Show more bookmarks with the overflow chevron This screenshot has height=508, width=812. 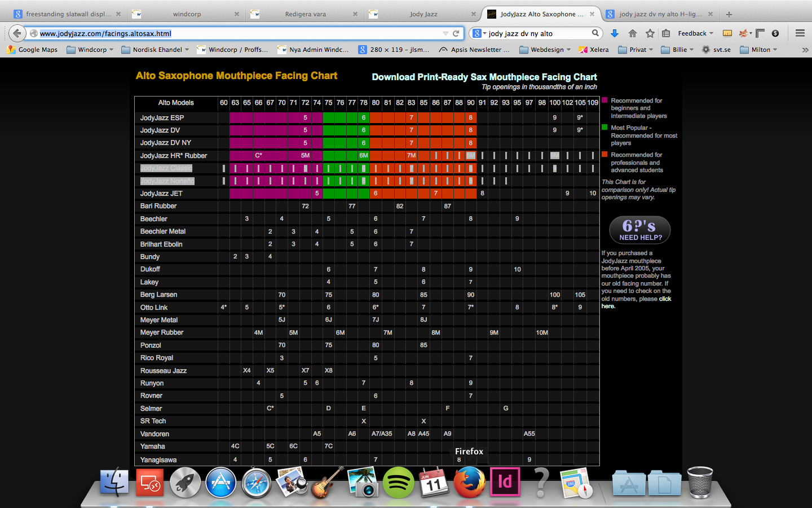(x=805, y=50)
